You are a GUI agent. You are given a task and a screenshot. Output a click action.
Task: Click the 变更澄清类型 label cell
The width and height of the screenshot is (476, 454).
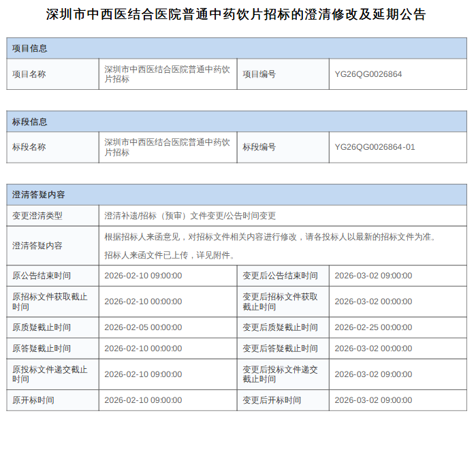tap(37, 216)
